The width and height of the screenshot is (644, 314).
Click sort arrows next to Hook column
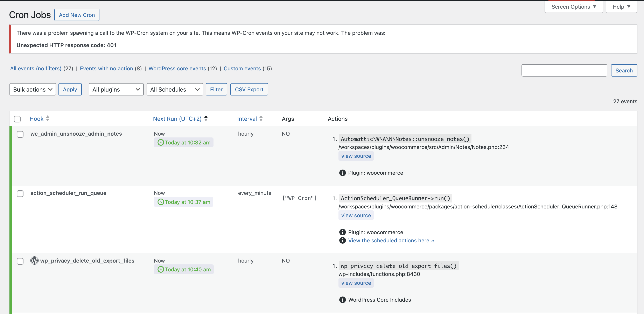(x=48, y=119)
